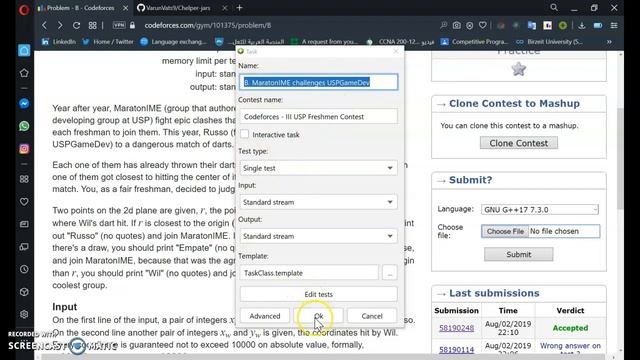Viewport: 640px width, 360px height.
Task: Open Instagram in the Opera sidebar
Action: (x=24, y=149)
